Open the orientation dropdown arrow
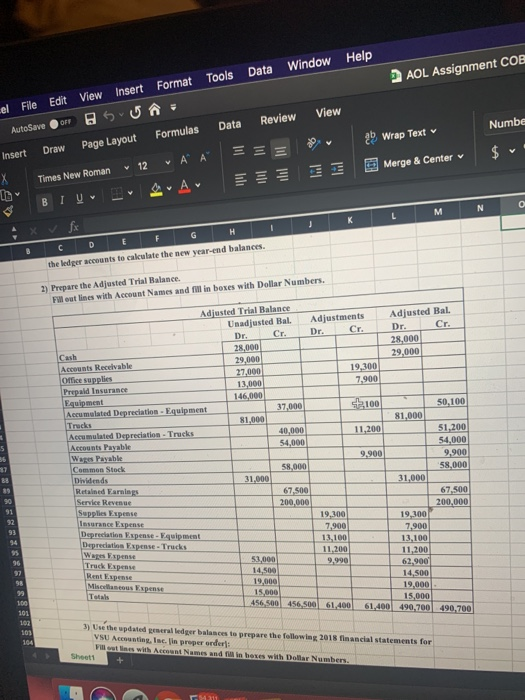The height and width of the screenshot is (700, 525). click(329, 143)
